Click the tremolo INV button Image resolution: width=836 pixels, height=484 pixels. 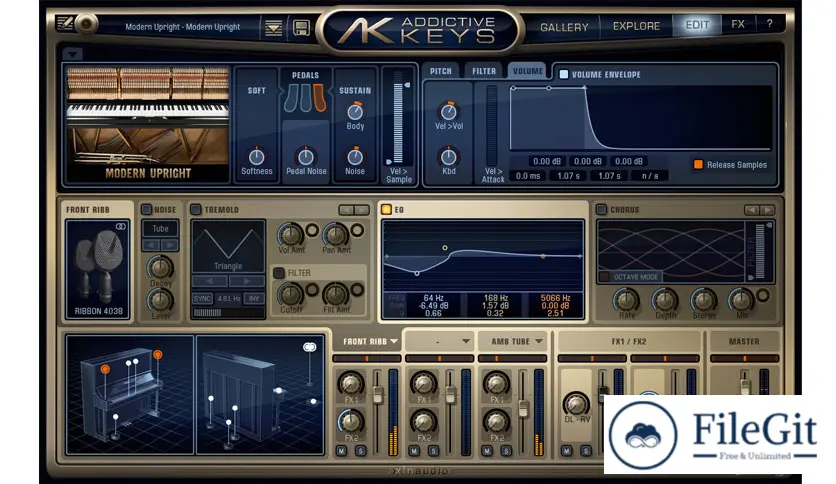click(254, 299)
